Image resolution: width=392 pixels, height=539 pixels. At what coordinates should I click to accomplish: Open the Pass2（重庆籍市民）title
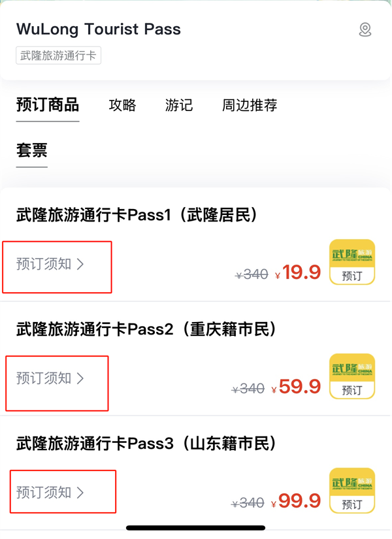(x=147, y=330)
